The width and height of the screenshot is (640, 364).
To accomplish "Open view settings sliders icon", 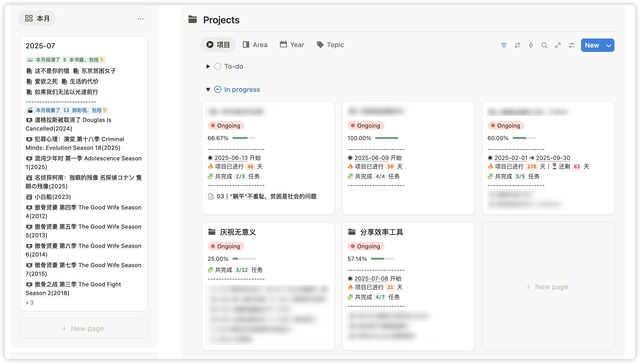I will (571, 45).
